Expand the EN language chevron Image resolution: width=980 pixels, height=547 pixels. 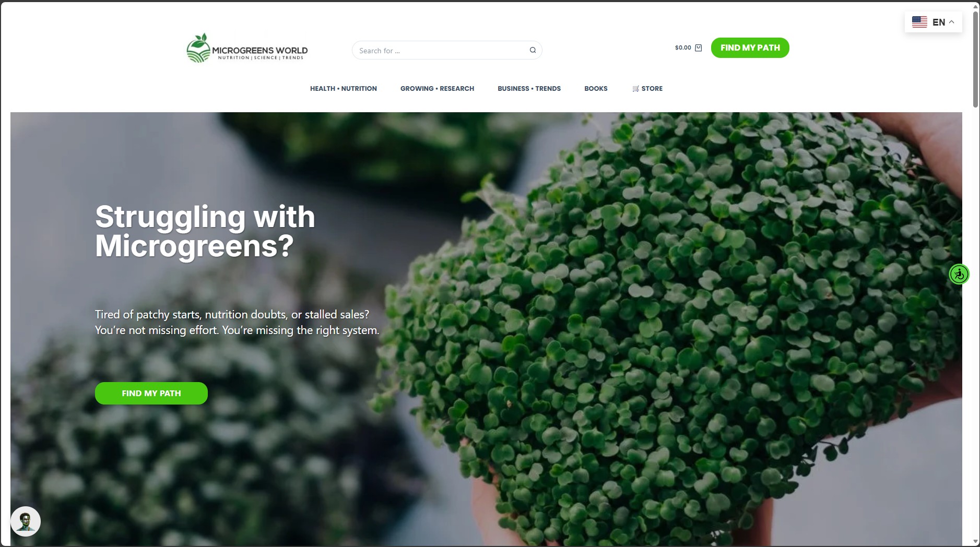coord(951,22)
